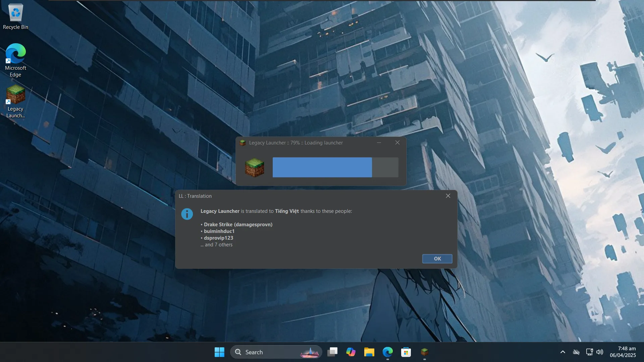Switch to Legacy Launcher taskbar icon
644x362 pixels.
pos(424,352)
